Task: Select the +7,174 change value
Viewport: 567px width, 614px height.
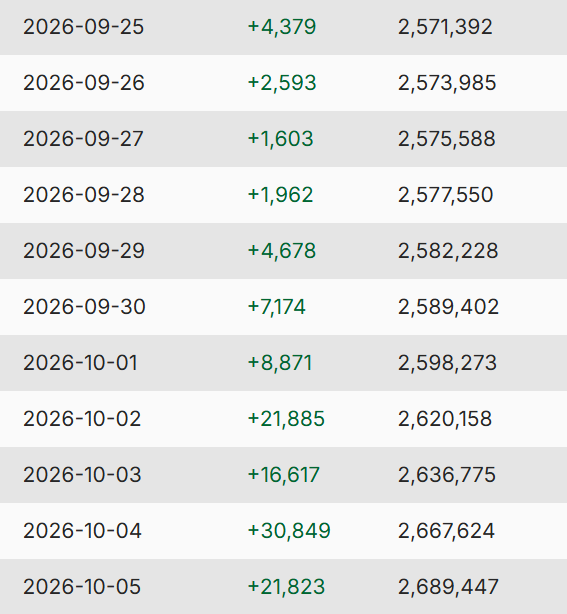Action: coord(276,307)
